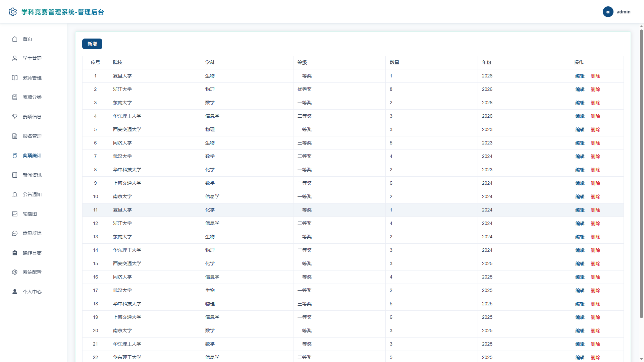Edit row 1 复旦大学 生物
Image resolution: width=644 pixels, height=362 pixels.
tap(580, 76)
